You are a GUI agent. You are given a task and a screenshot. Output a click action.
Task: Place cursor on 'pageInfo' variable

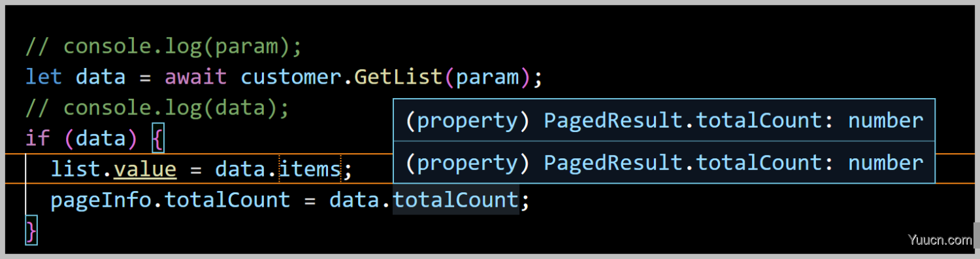coord(101,199)
